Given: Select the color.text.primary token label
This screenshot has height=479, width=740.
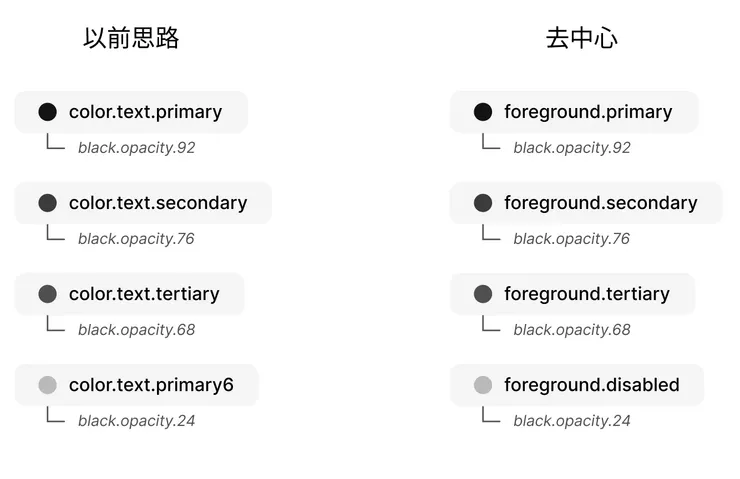Looking at the screenshot, I should tap(145, 112).
